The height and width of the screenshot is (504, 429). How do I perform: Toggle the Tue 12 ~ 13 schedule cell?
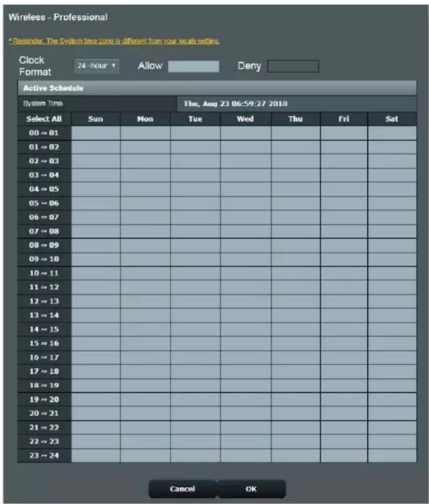tap(195, 301)
